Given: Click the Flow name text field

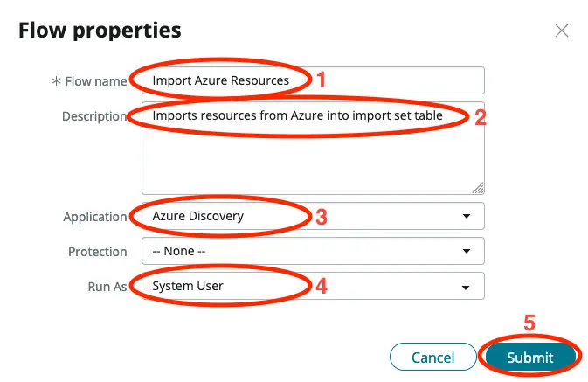Looking at the screenshot, I should pyautogui.click(x=393, y=80).
